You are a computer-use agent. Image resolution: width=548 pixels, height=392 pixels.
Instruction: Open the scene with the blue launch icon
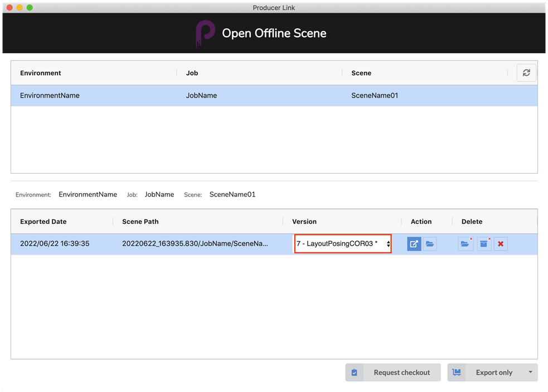(x=414, y=244)
